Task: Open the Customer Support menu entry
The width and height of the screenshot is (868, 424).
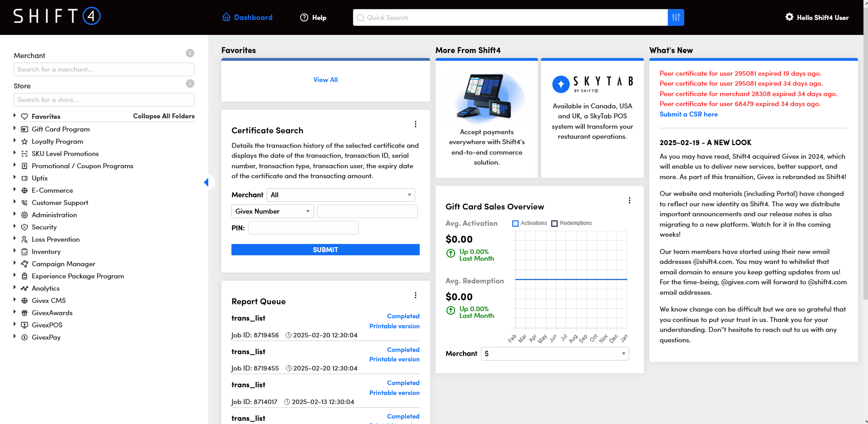Action: pos(60,203)
